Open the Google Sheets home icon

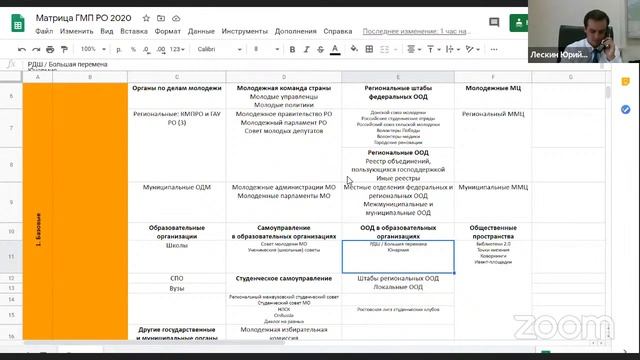[18, 23]
